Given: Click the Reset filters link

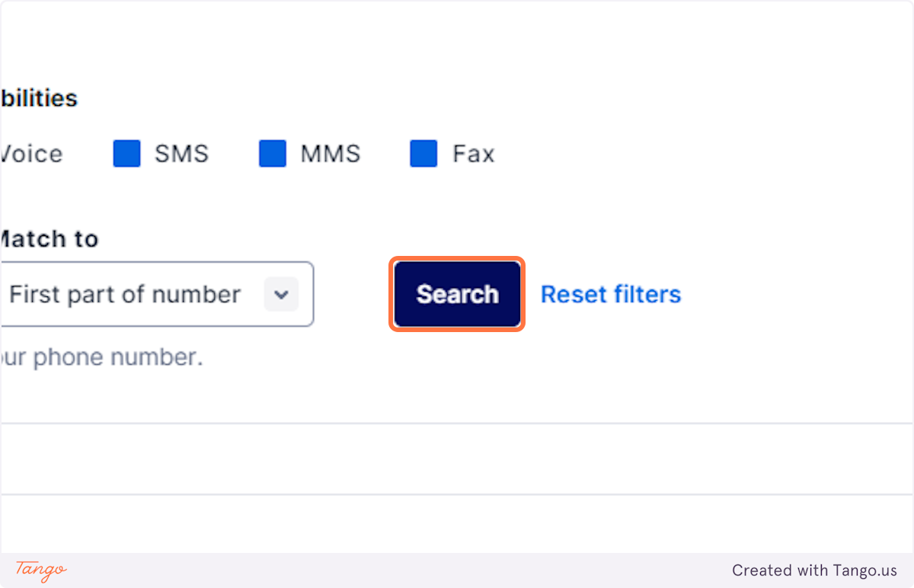Looking at the screenshot, I should pos(611,294).
